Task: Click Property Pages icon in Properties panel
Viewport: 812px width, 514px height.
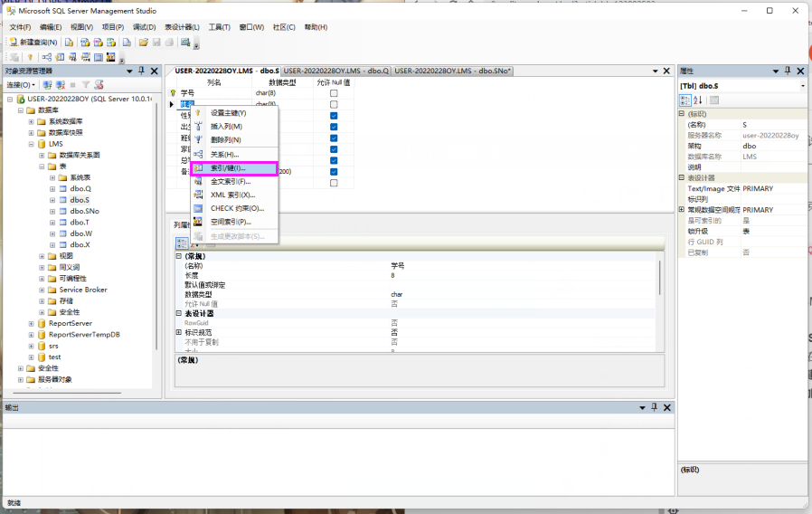Action: click(714, 100)
